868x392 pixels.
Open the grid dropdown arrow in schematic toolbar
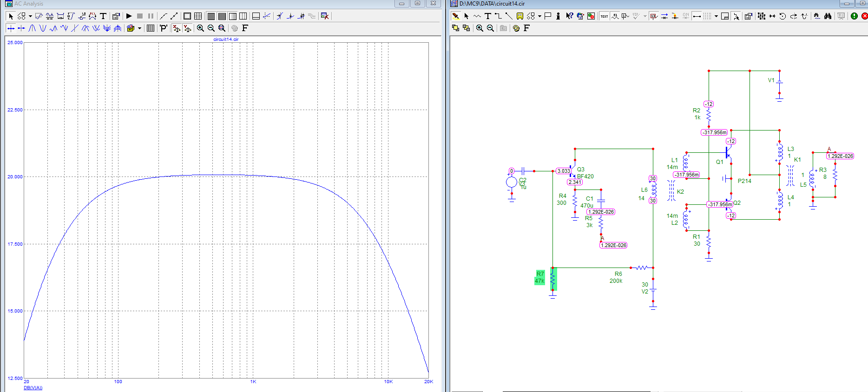716,16
